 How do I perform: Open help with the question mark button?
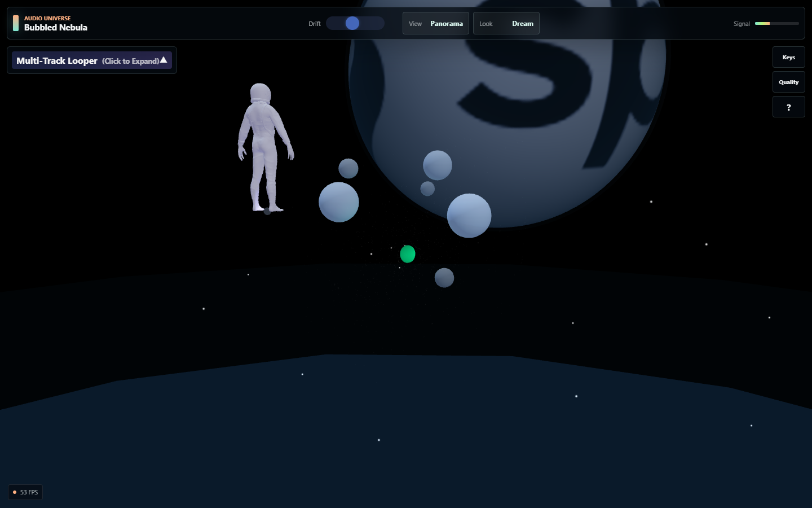click(788, 107)
